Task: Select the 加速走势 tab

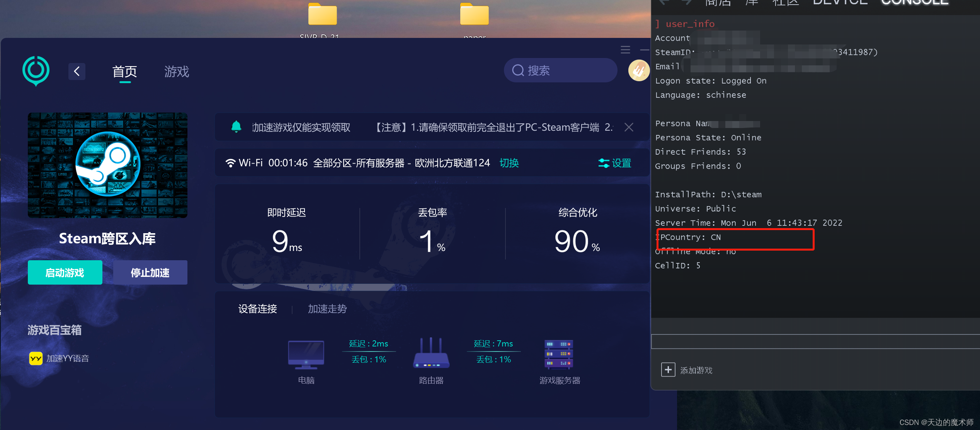Action: click(327, 309)
